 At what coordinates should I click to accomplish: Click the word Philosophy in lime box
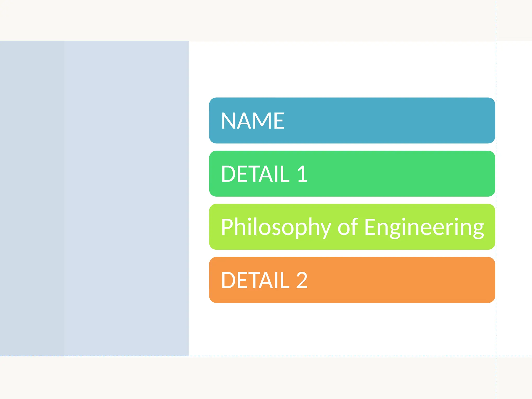[x=276, y=227]
